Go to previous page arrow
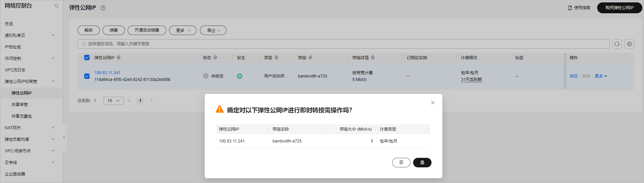 [129, 101]
